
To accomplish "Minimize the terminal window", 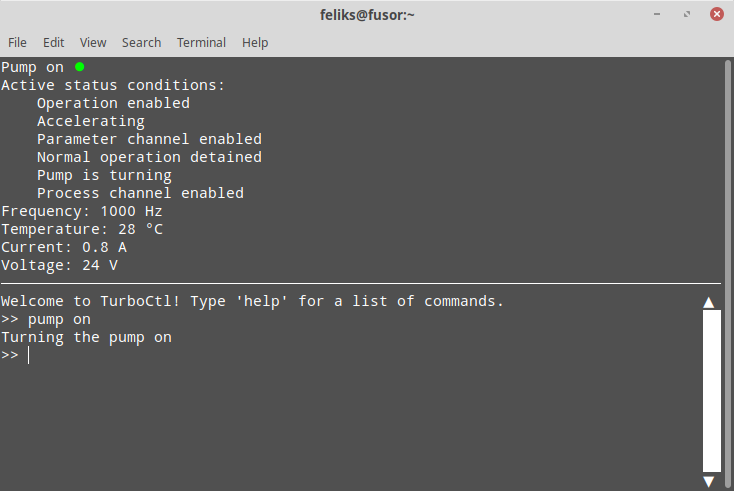I will [x=657, y=14].
